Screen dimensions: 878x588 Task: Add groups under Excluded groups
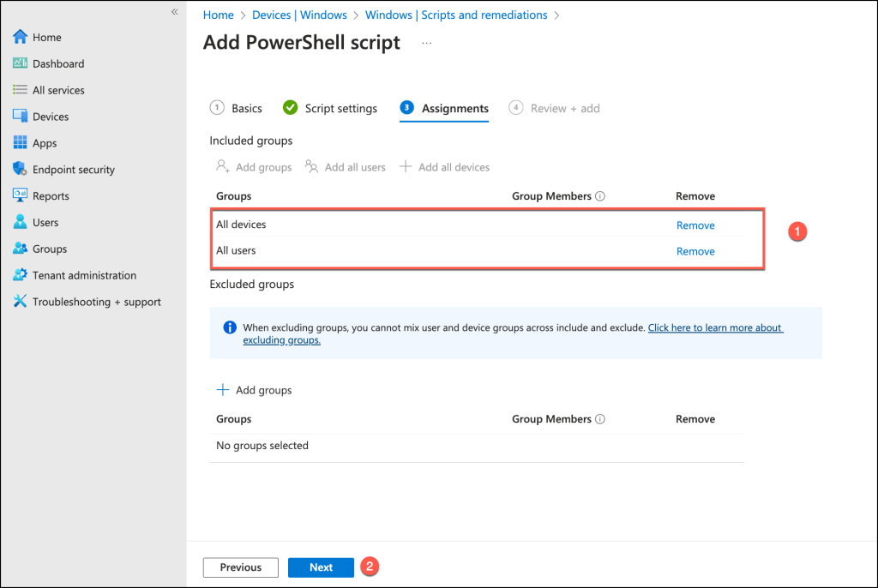click(255, 390)
